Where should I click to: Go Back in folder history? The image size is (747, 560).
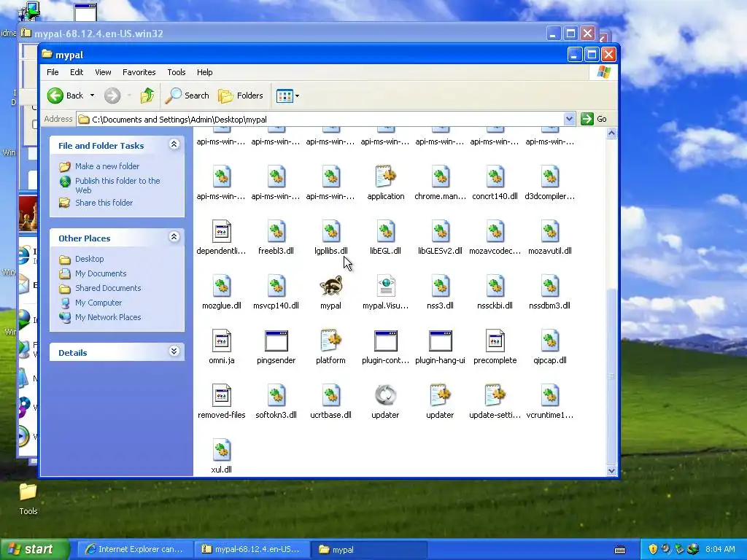coord(66,96)
